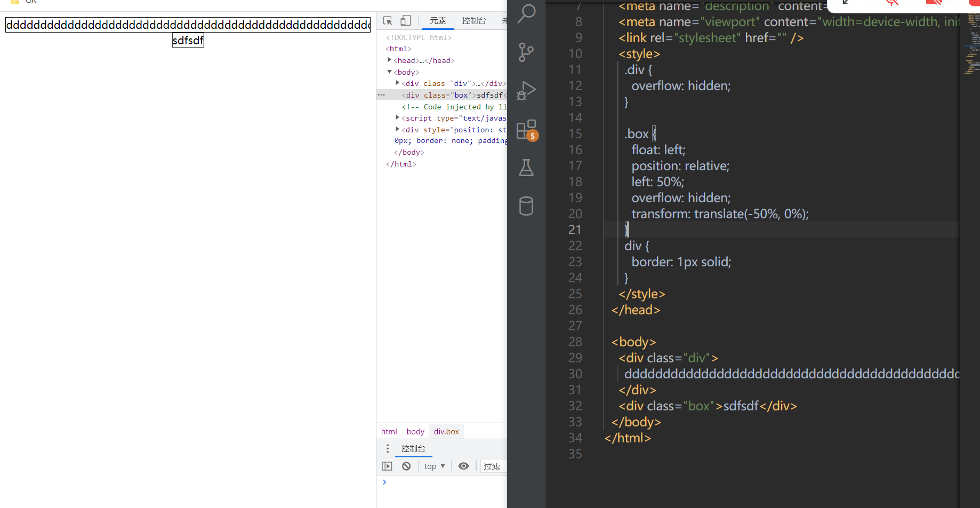
Task: Activate the DevTools element inspector picker
Action: tap(388, 21)
